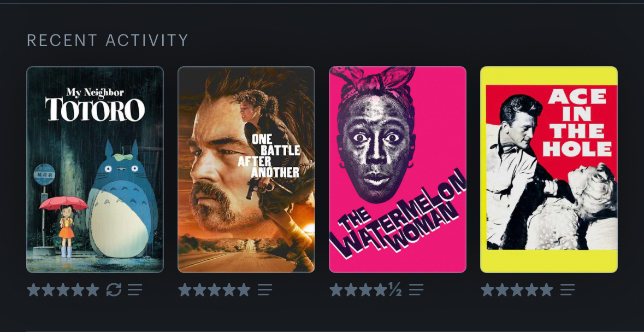Open the One Battle After Another poster
The image size is (644, 332).
[246, 170]
